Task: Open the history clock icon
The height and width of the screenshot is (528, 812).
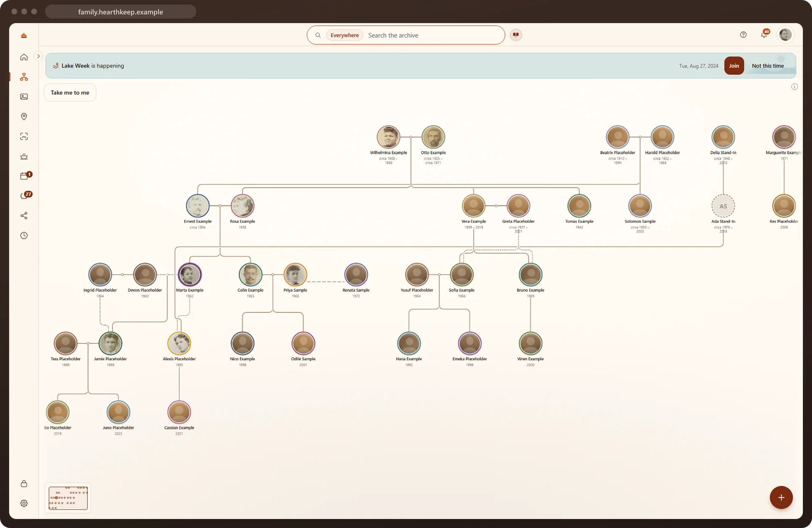Action: (24, 235)
